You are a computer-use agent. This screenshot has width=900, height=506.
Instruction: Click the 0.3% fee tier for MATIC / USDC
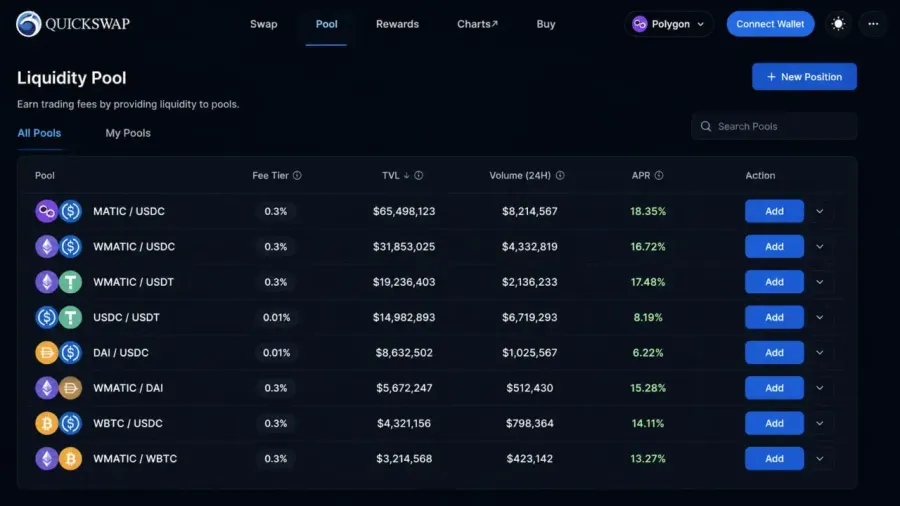pyautogui.click(x=276, y=211)
